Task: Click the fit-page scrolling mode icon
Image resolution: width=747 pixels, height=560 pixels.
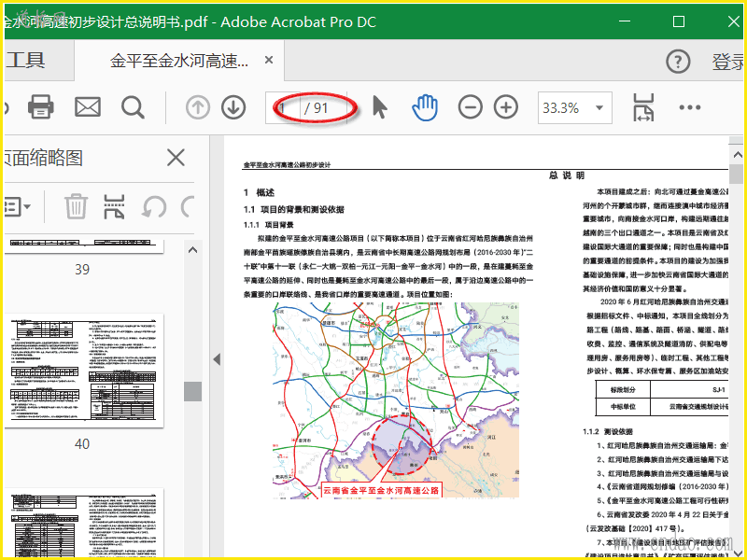Action: 643,107
